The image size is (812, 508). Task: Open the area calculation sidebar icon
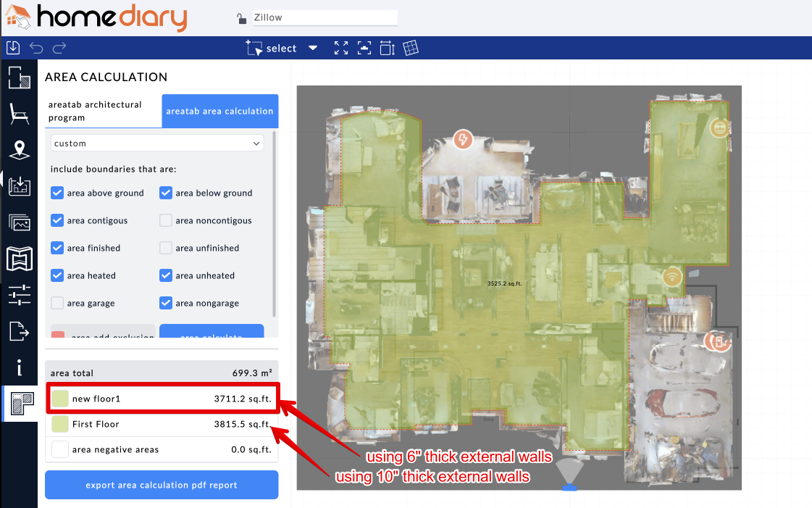[22, 404]
